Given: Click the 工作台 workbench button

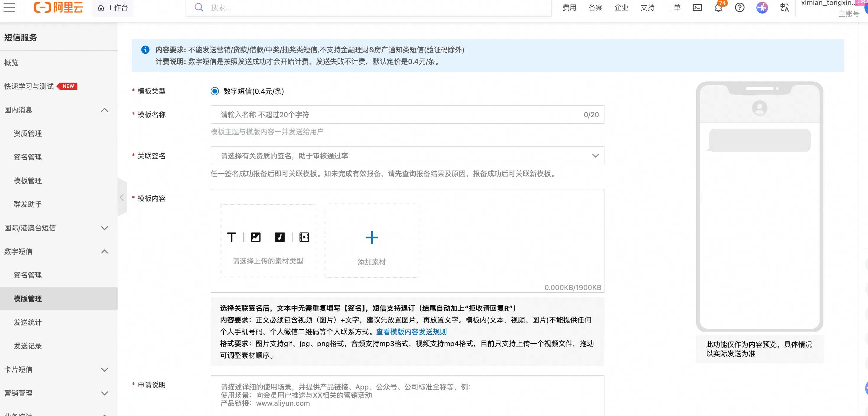Looking at the screenshot, I should [113, 8].
